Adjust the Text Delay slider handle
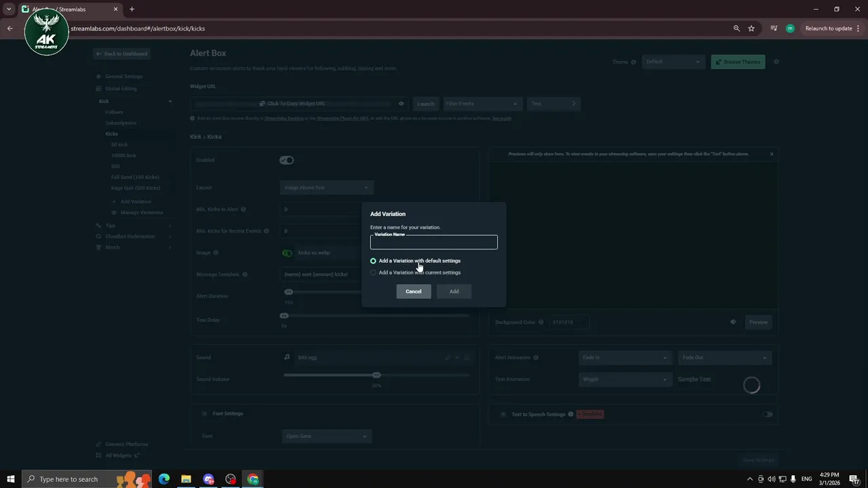Viewport: 868px width, 488px height. point(284,316)
